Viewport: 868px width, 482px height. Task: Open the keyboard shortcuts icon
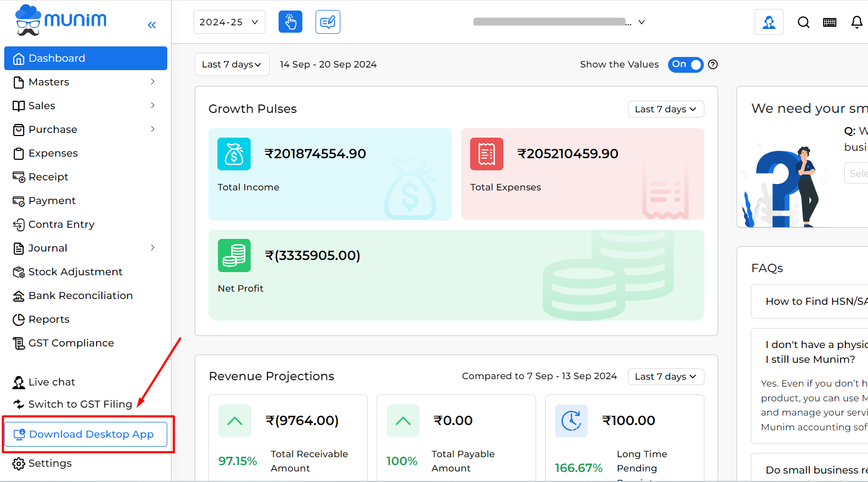pyautogui.click(x=829, y=22)
